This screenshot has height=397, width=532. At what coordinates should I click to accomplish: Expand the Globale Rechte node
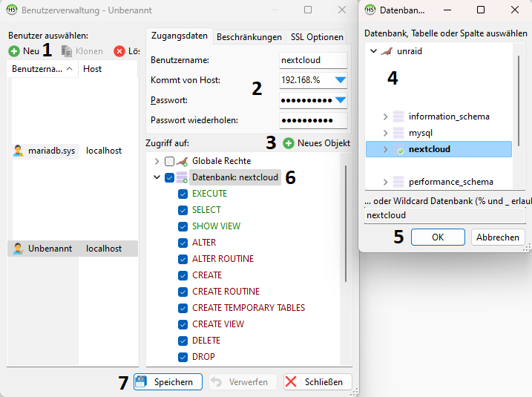pos(157,161)
